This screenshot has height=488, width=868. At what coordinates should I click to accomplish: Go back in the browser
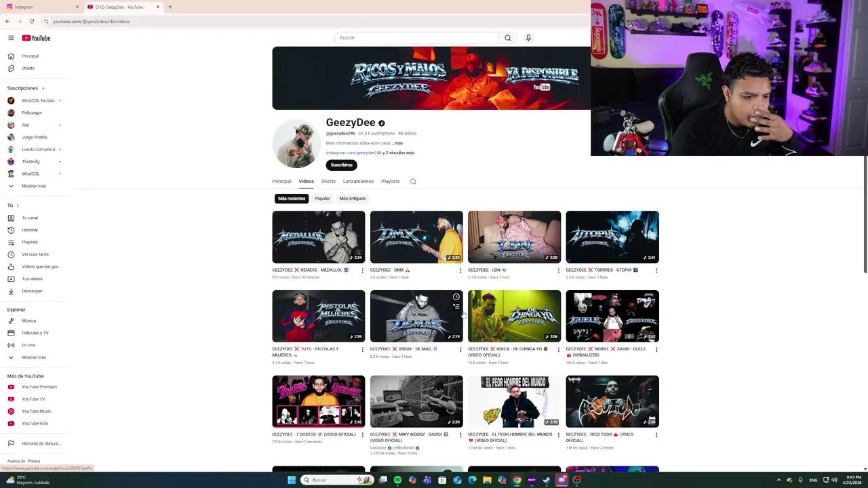pos(7,22)
